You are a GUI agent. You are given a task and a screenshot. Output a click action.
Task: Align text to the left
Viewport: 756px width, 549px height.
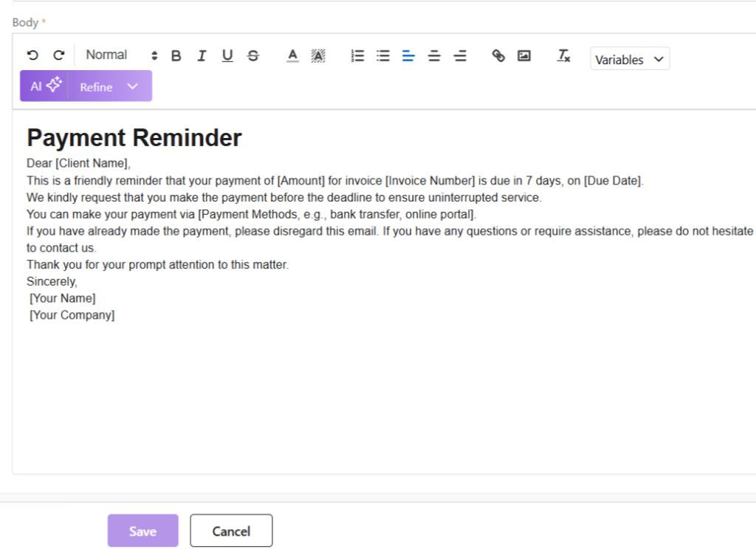point(408,55)
